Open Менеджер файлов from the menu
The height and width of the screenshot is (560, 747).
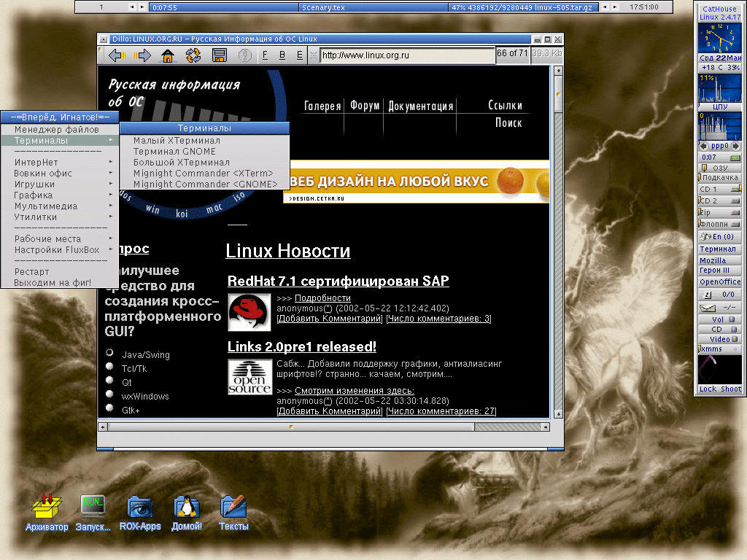[x=60, y=130]
